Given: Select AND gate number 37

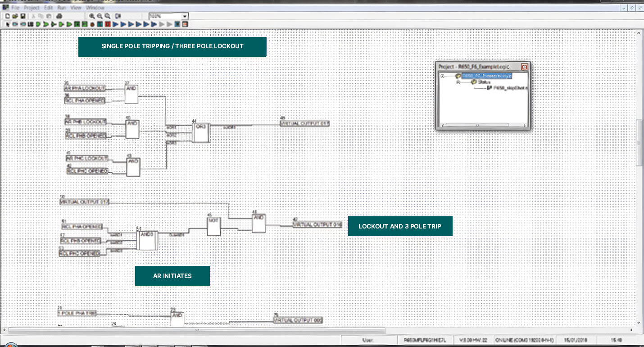Looking at the screenshot, I should 132,94.
